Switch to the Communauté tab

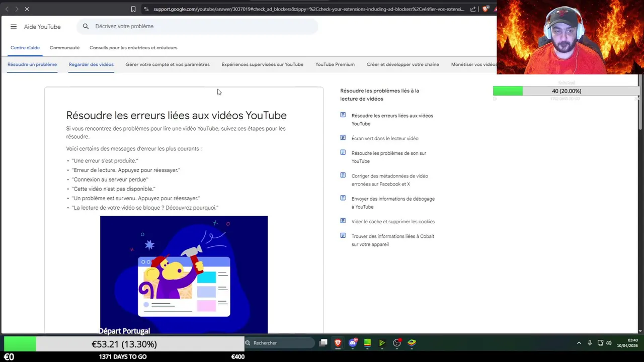[x=64, y=48]
